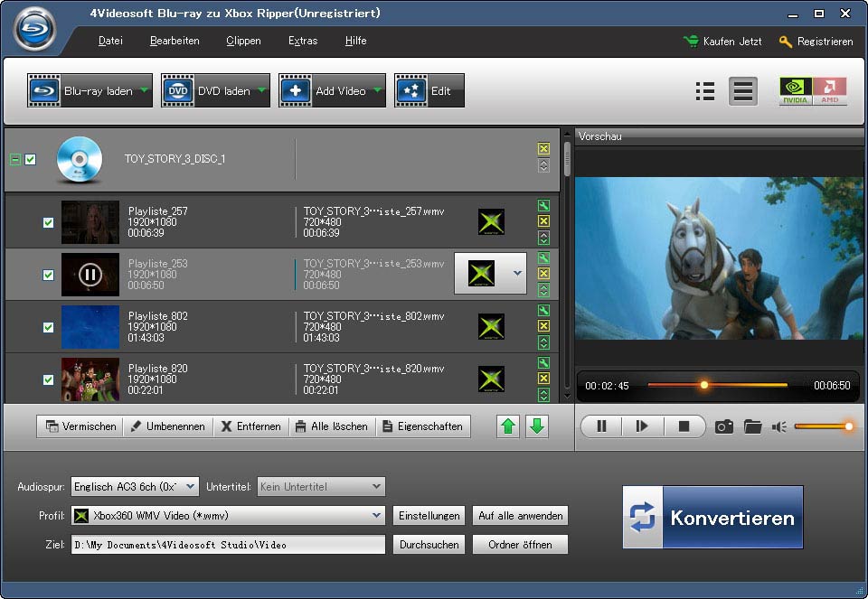Image resolution: width=868 pixels, height=599 pixels.
Task: Stop the preview playback
Action: 684,426
